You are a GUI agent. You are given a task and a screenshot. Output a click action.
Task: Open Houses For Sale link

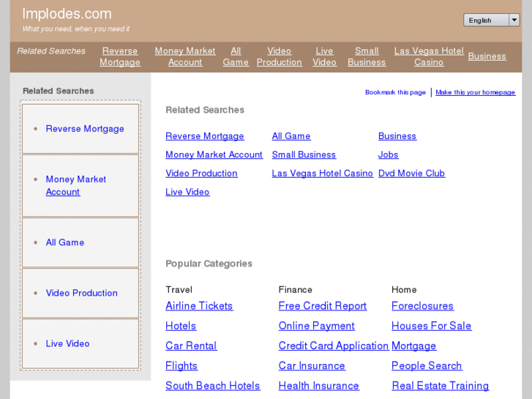[431, 326]
